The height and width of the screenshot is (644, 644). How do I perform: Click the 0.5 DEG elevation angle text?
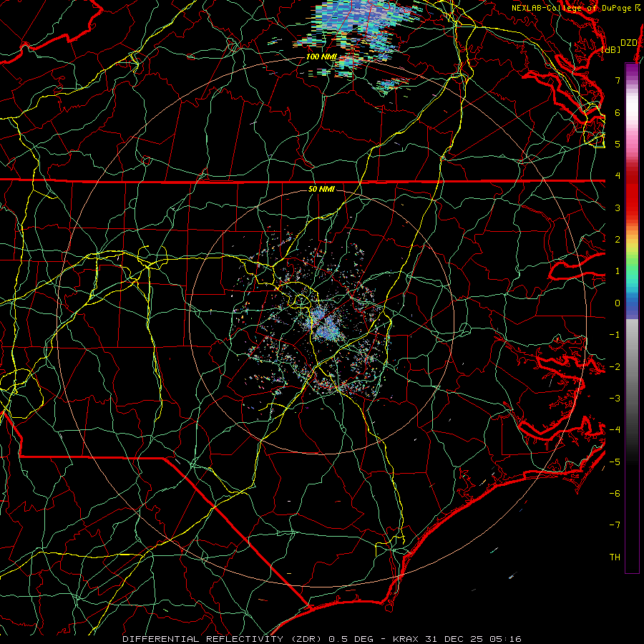pyautogui.click(x=351, y=639)
